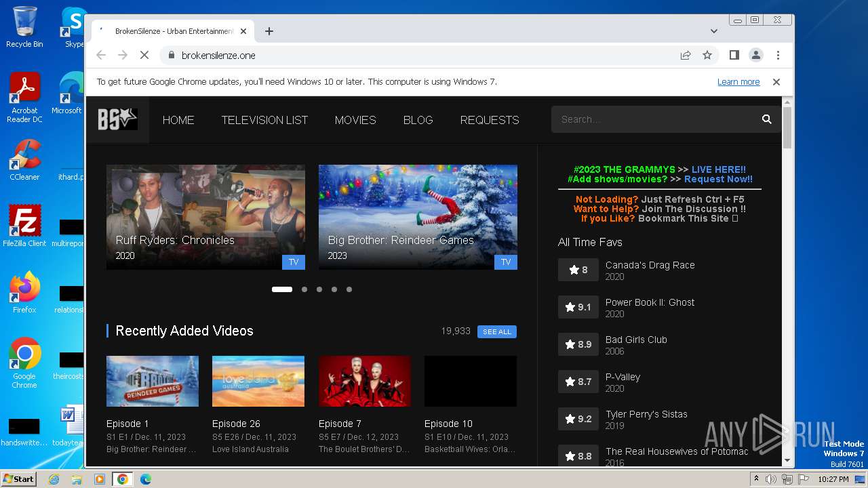Click the LIVE HERE!! Grammys link
Viewport: 868px width, 488px height.
pyautogui.click(x=718, y=169)
